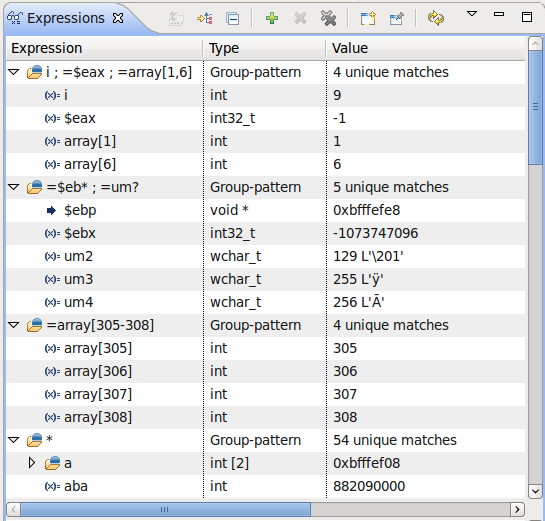Select the Expressions view tab

[x=66, y=18]
